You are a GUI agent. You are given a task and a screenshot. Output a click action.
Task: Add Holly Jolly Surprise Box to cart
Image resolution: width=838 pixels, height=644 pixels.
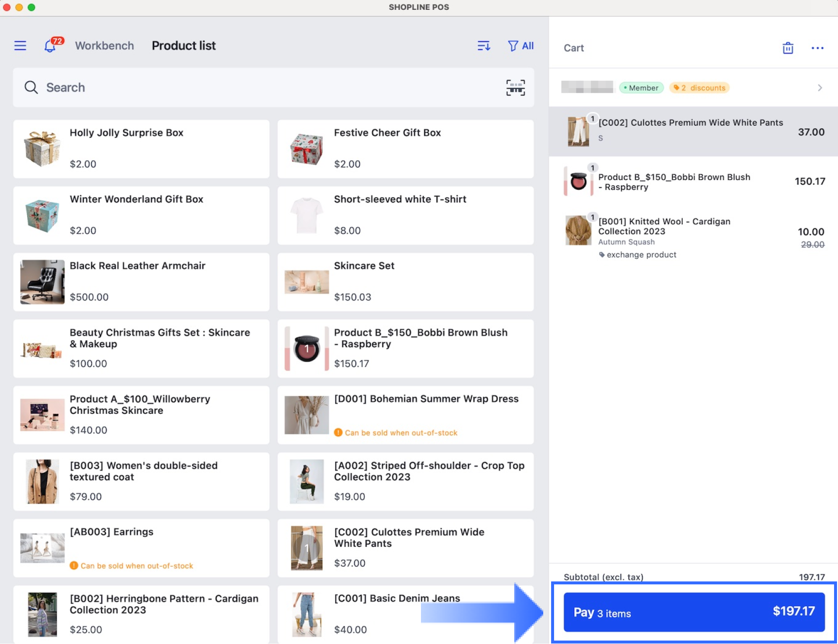[141, 149]
